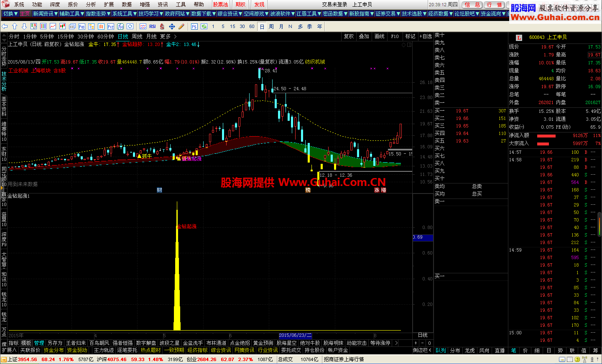Click the down arrow toolbar icon
Screen dimensions: 602x364
point(24,26)
